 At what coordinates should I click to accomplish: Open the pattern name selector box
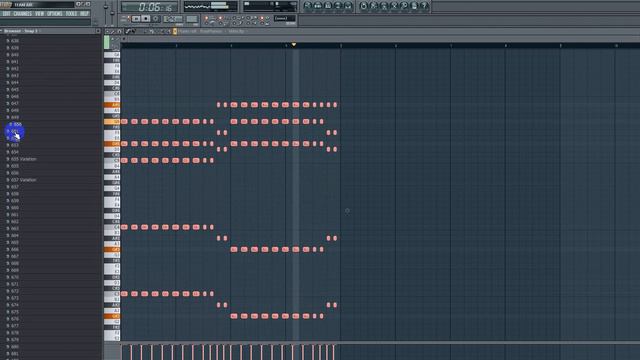(284, 18)
